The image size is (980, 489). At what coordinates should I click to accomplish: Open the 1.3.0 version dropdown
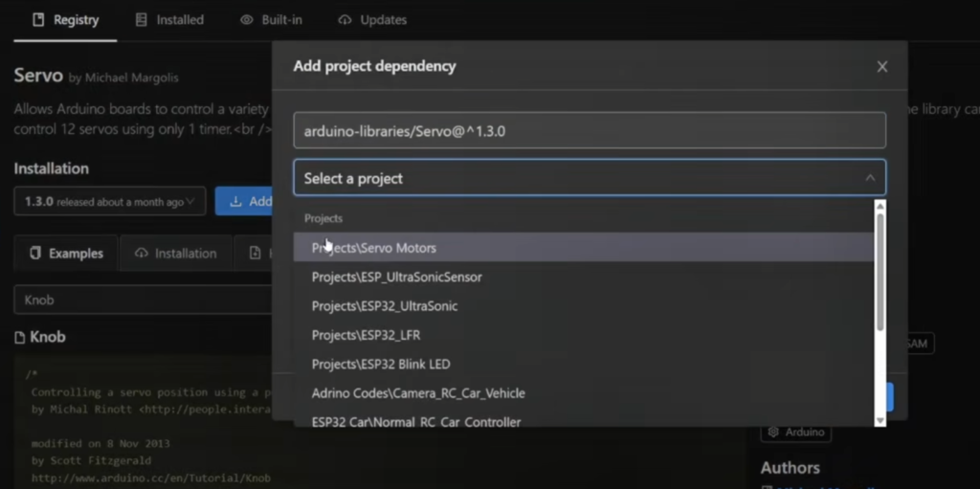tap(110, 201)
